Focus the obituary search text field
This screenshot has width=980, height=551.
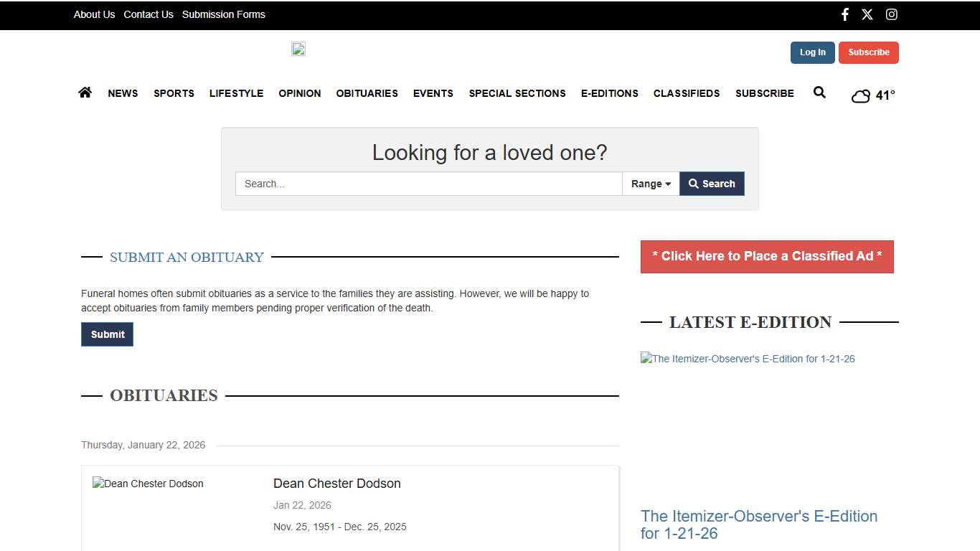click(x=428, y=184)
